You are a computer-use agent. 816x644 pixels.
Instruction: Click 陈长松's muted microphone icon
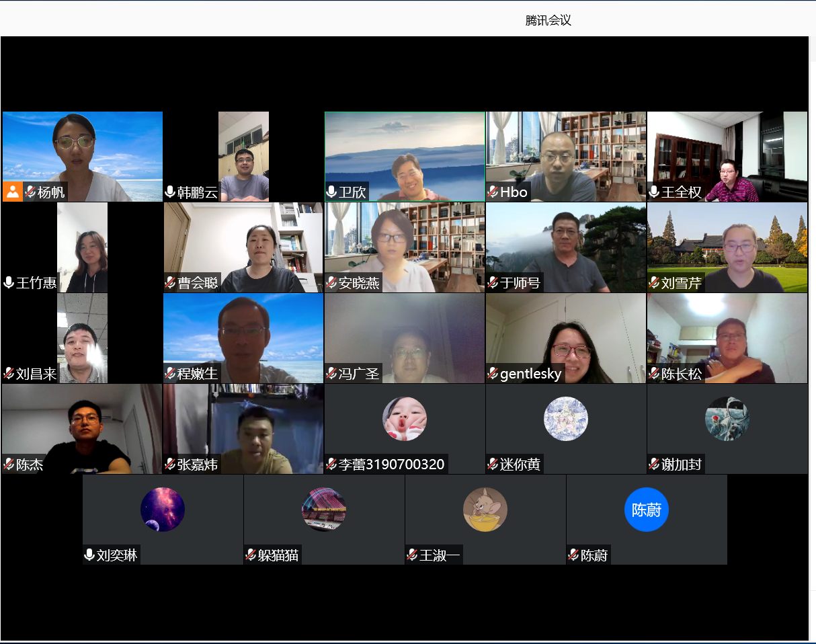pos(654,374)
